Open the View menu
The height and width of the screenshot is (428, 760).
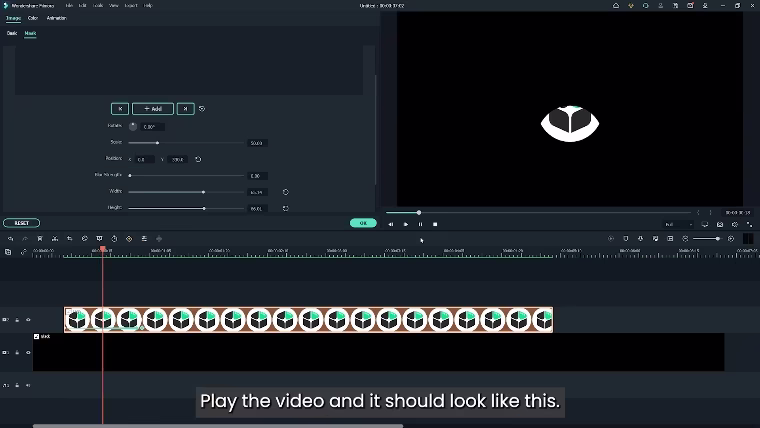click(114, 6)
